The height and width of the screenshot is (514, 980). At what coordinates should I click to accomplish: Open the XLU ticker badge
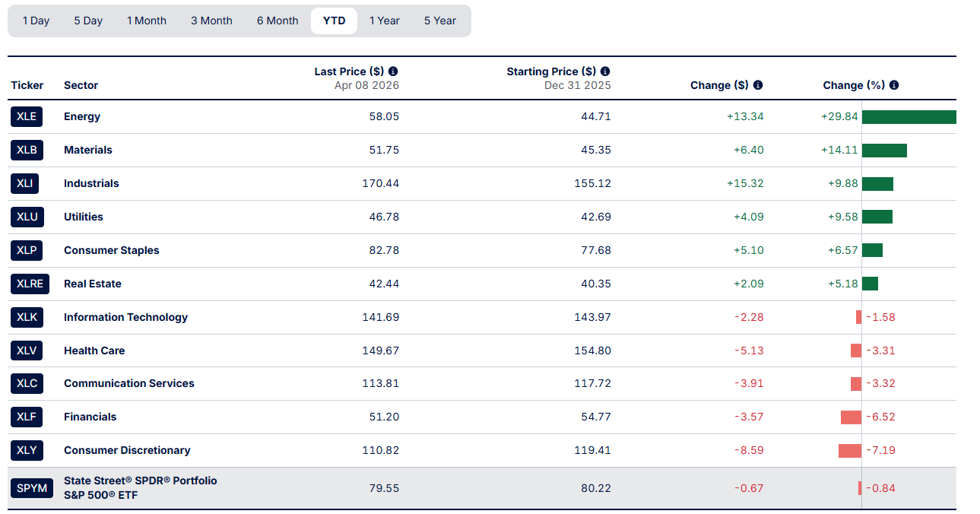click(x=27, y=217)
